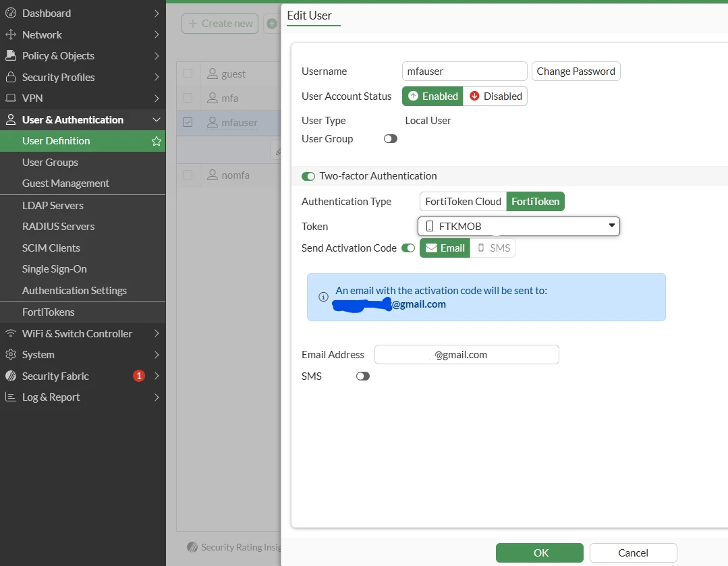Click the guest user icon
Screen dimensions: 728x566
point(212,74)
